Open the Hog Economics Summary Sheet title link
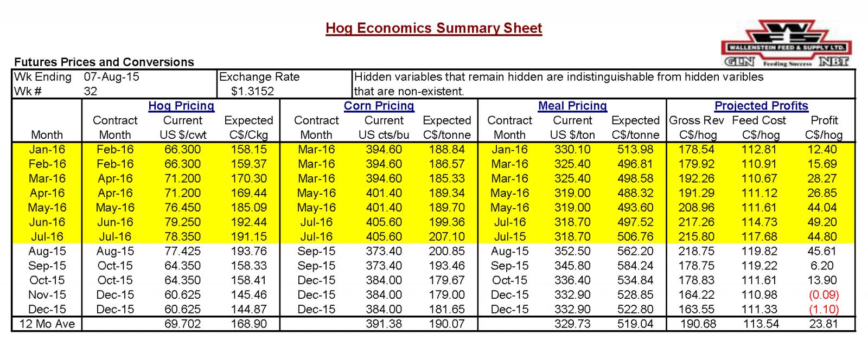The width and height of the screenshot is (868, 340). tap(433, 28)
